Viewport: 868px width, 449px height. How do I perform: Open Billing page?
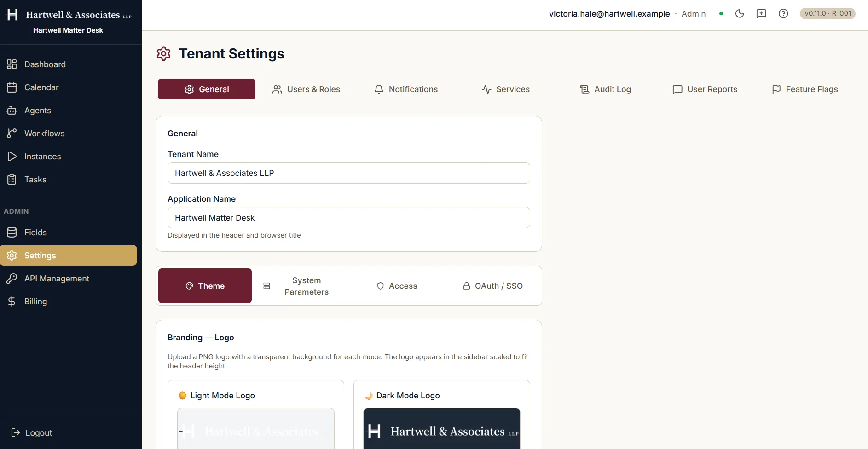(x=69, y=302)
